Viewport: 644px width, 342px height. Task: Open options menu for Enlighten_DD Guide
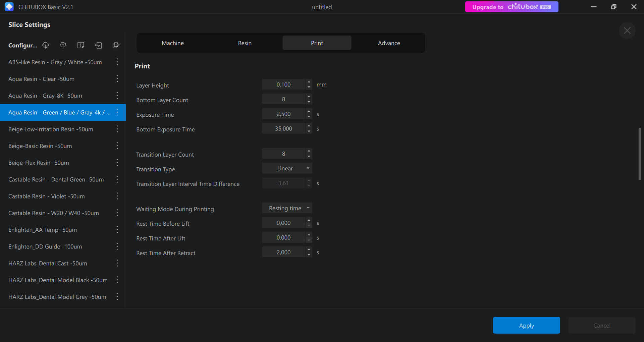pyautogui.click(x=117, y=246)
